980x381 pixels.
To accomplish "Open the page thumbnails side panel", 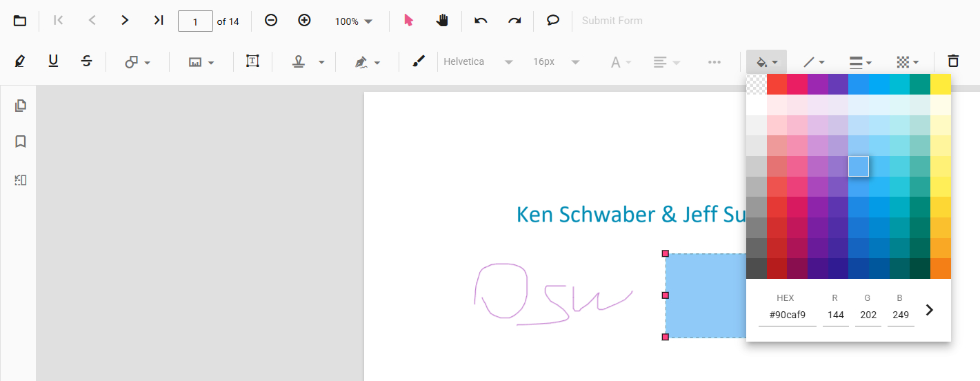I will pos(21,106).
